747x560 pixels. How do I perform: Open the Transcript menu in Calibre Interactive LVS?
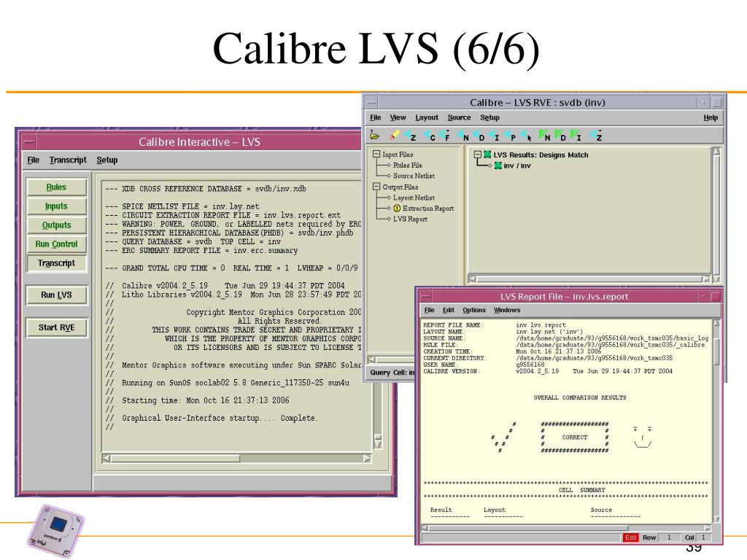click(x=68, y=160)
